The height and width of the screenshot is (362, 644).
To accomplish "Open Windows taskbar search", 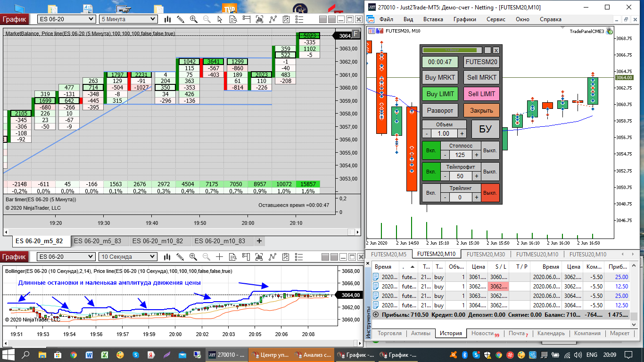I will point(26,354).
